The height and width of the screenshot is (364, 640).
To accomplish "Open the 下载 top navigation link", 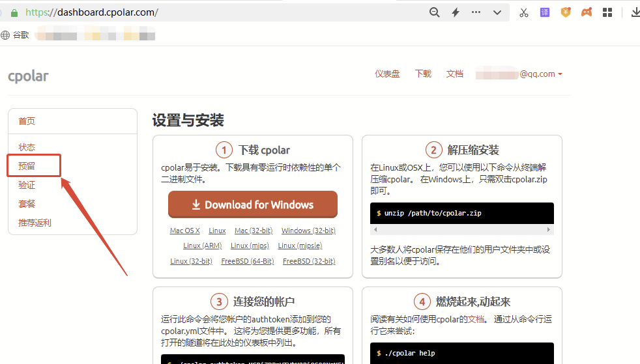I will 423,74.
